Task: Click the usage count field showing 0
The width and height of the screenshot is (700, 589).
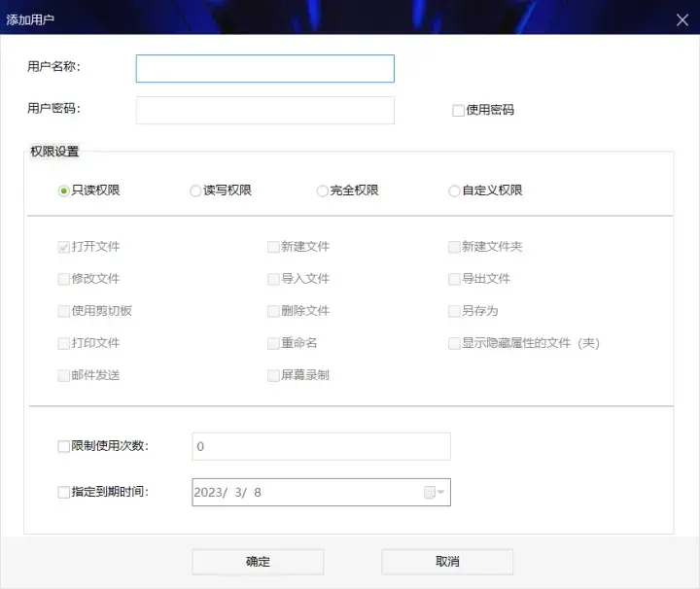Action: (321, 447)
